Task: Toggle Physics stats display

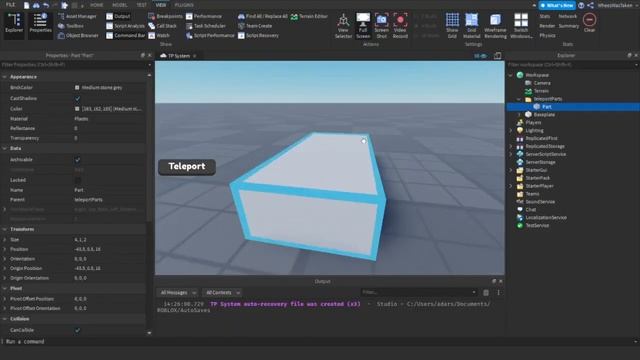Action: coord(547,36)
